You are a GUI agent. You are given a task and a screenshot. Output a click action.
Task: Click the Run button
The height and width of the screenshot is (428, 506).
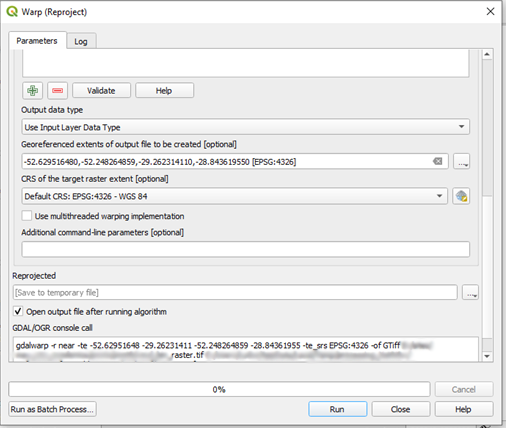point(338,409)
